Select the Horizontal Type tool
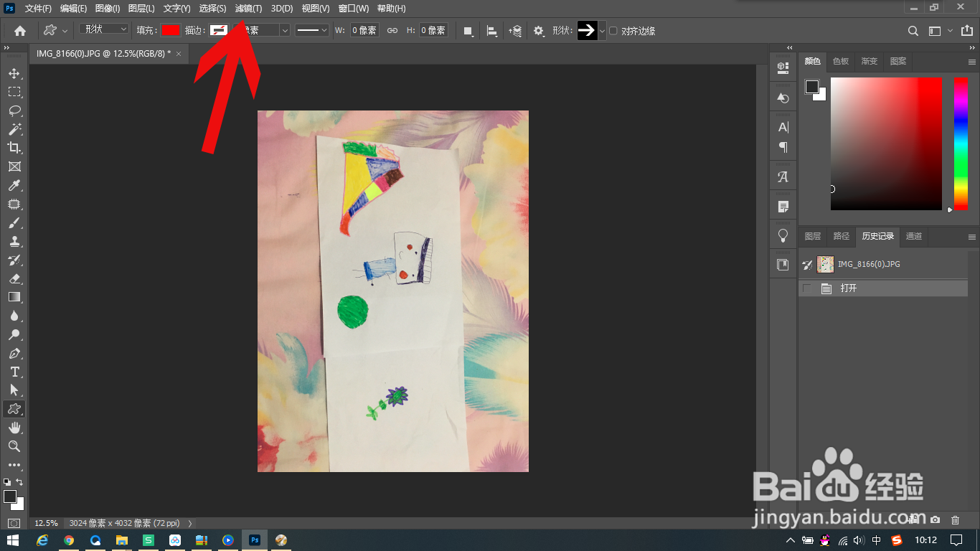The width and height of the screenshot is (980, 551). click(x=14, y=372)
